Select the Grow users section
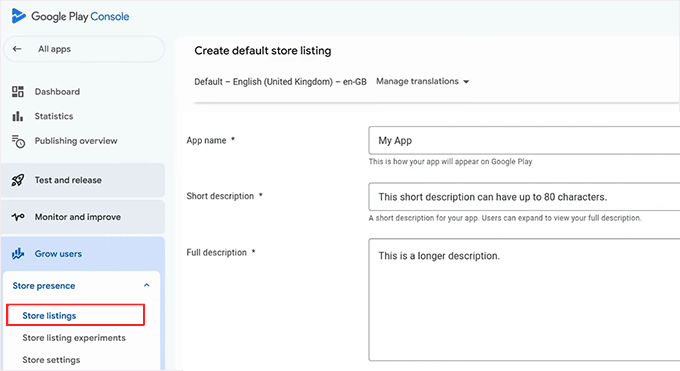Viewport: 680px width, 371px height. [83, 253]
